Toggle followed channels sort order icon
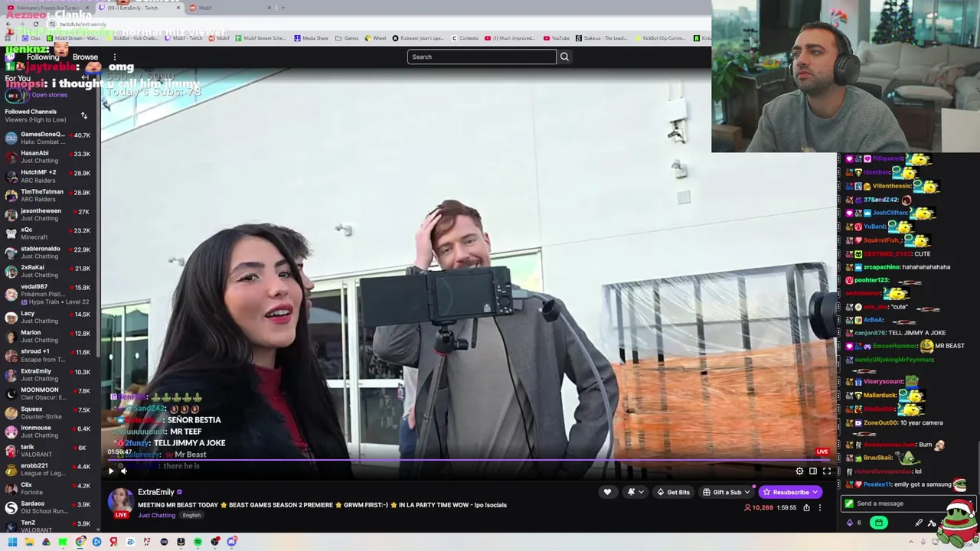Image resolution: width=980 pixels, height=551 pixels. click(84, 116)
